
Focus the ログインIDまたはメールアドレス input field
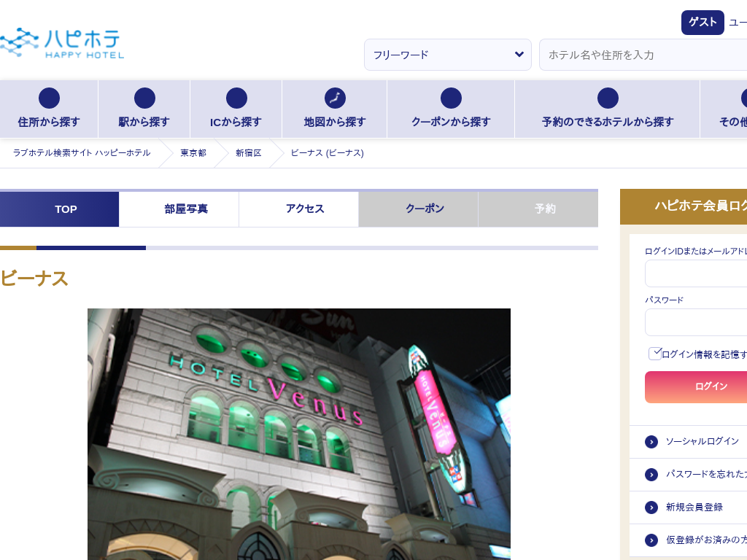[696, 273]
